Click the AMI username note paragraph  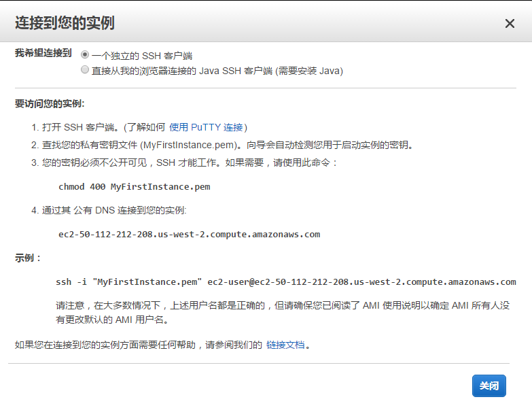283,312
